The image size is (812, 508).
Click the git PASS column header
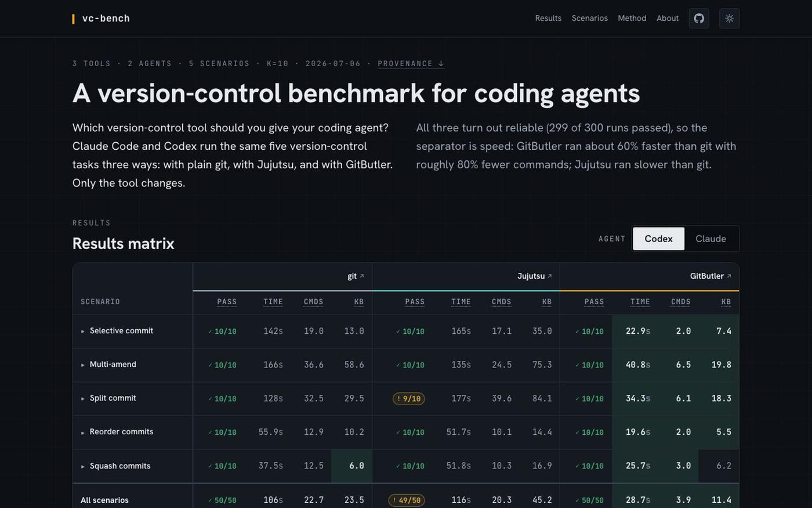pyautogui.click(x=227, y=302)
